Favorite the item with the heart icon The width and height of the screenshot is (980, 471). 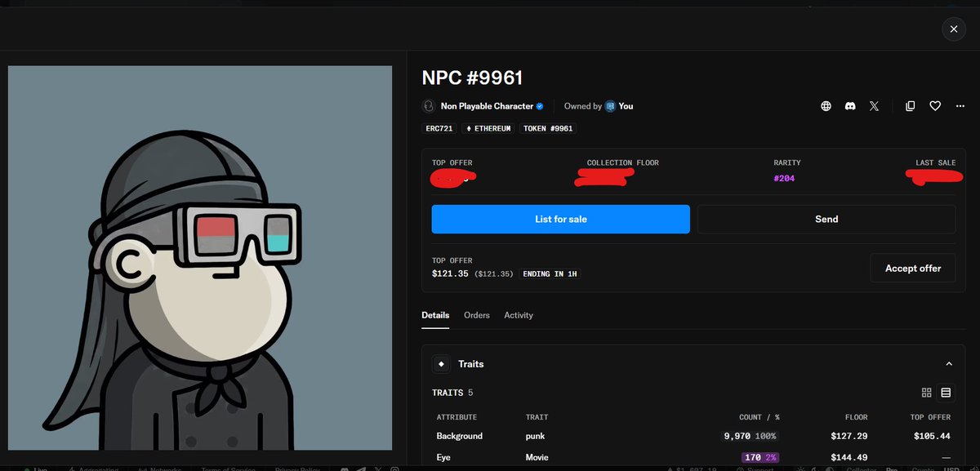tap(935, 106)
